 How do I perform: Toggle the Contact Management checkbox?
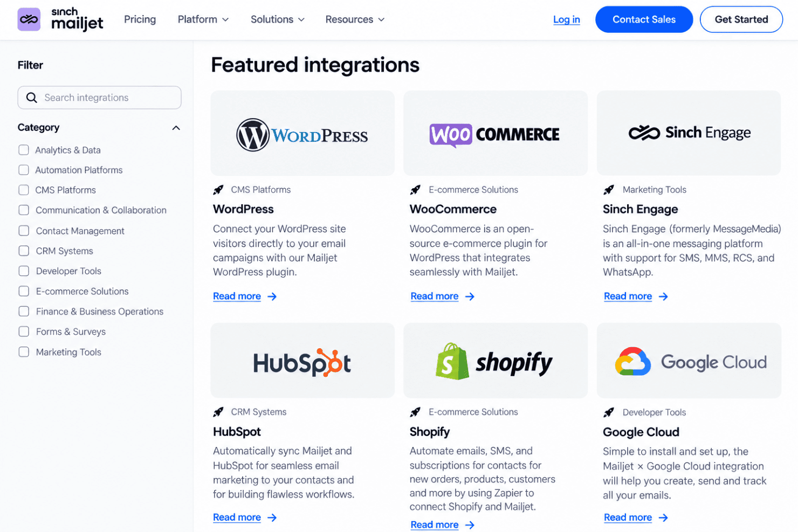(24, 231)
